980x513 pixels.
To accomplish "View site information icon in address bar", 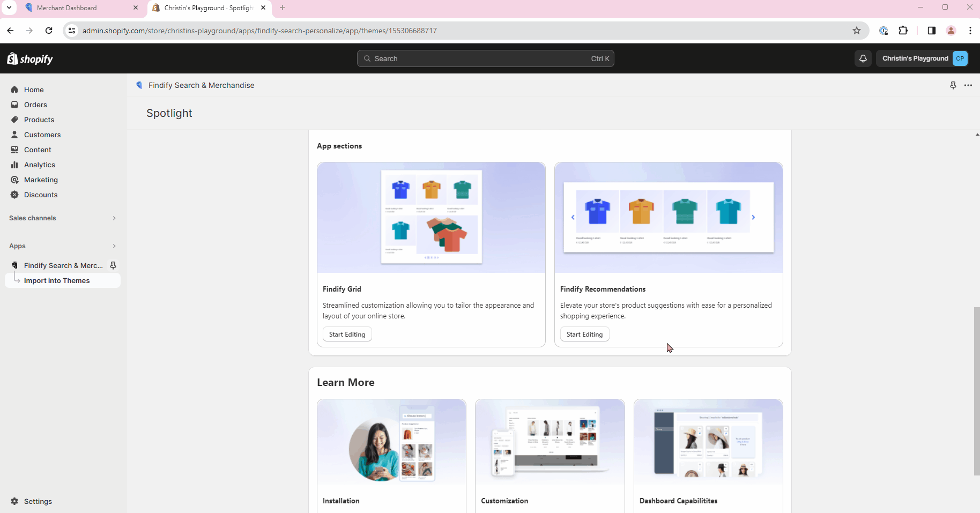I will (x=72, y=31).
